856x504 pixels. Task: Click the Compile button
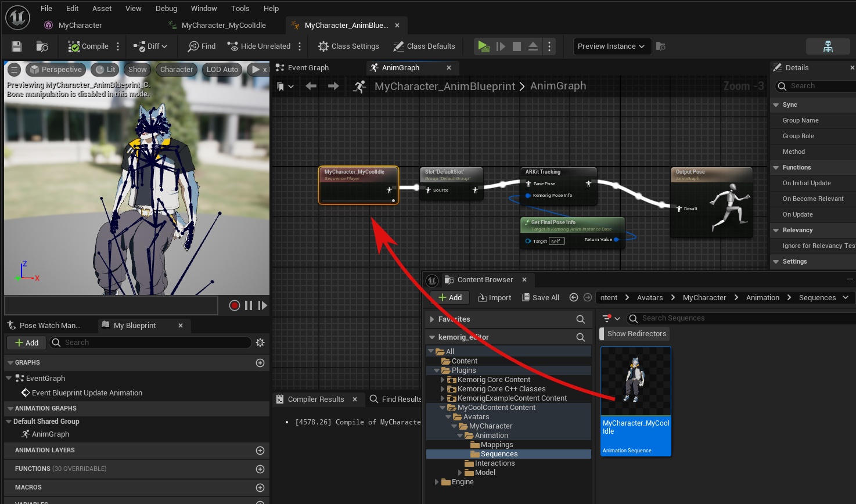88,46
